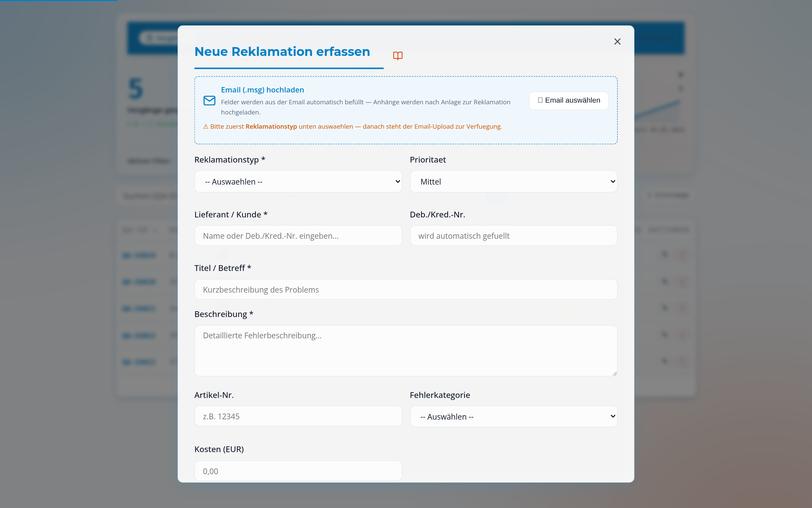The height and width of the screenshot is (508, 812).
Task: Click the Beschreibung textarea resize handle
Action: 614,373
